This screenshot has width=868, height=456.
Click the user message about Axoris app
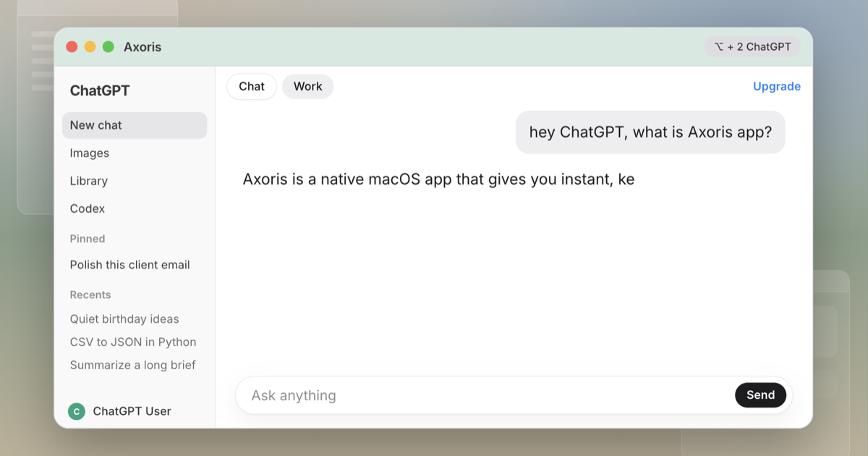[x=650, y=132]
